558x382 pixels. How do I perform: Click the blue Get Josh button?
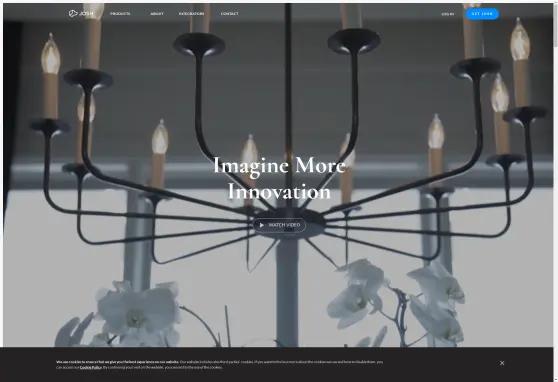[x=482, y=14]
